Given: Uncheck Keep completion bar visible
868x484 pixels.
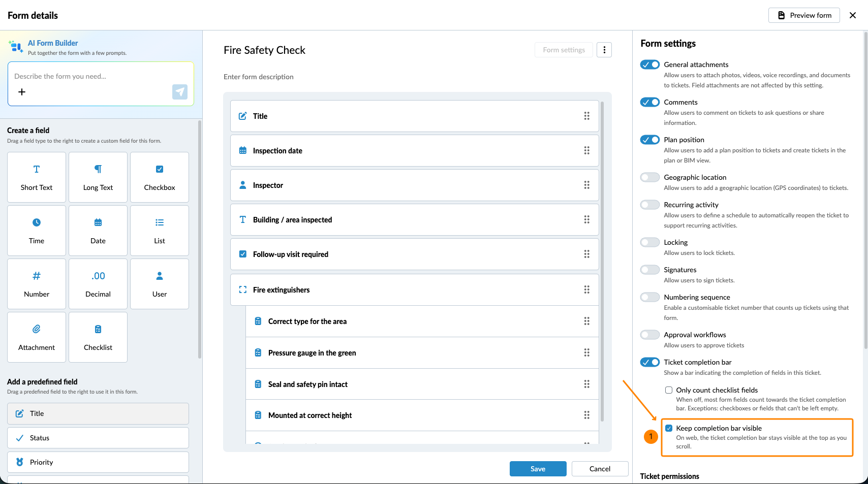Looking at the screenshot, I should point(669,428).
